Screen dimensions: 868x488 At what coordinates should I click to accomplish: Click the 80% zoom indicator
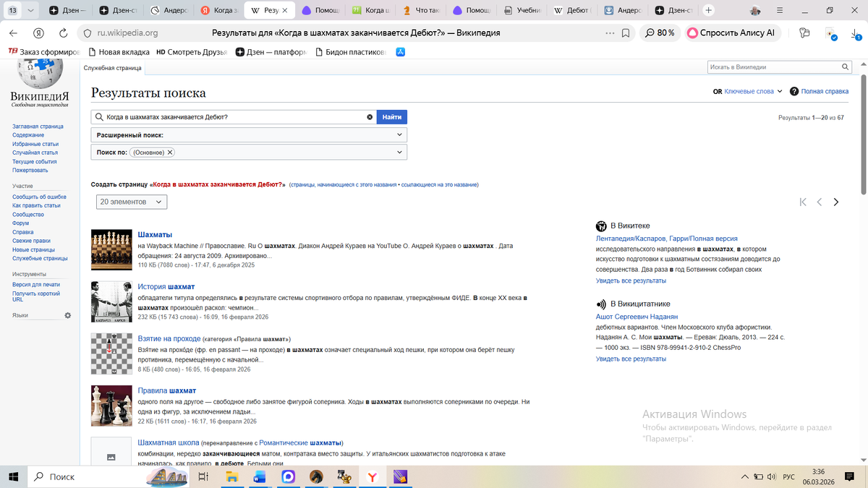pos(660,33)
